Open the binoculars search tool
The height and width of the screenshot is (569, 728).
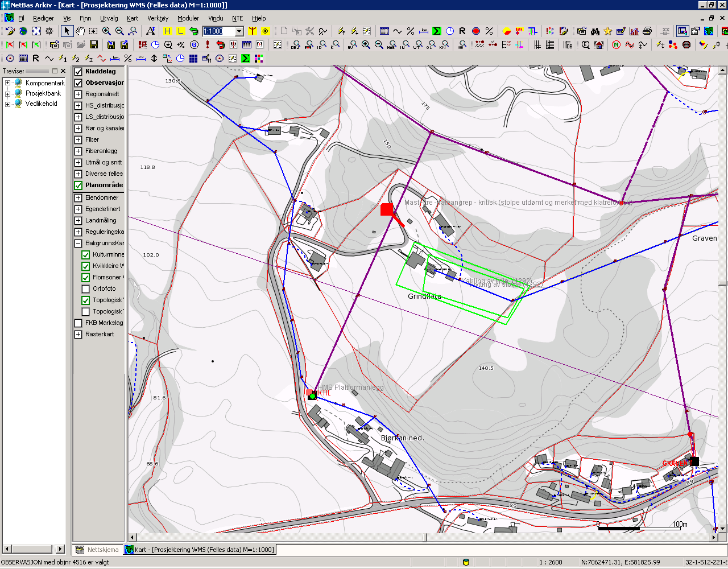(595, 31)
